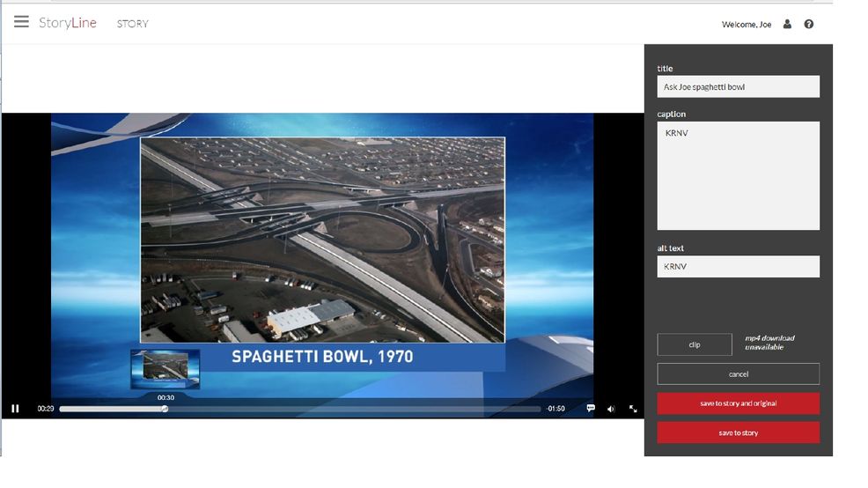
Task: Click the seek preview thumbnail
Action: pos(166,369)
